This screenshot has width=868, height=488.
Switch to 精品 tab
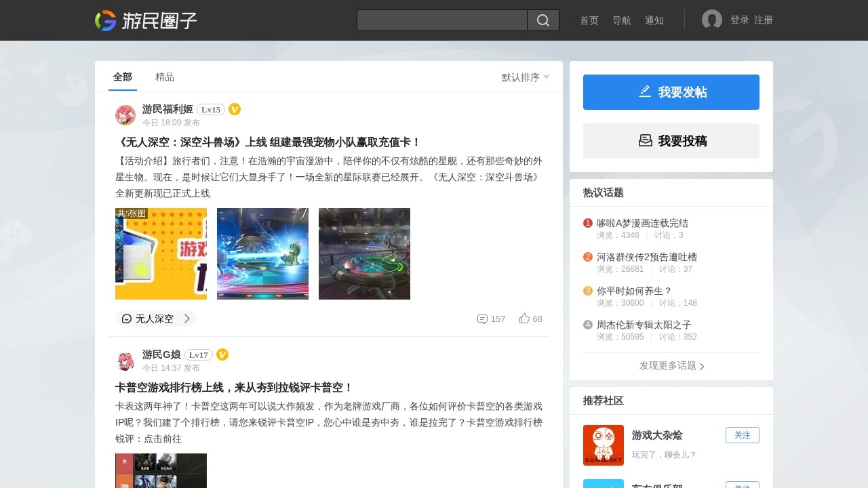coord(165,77)
